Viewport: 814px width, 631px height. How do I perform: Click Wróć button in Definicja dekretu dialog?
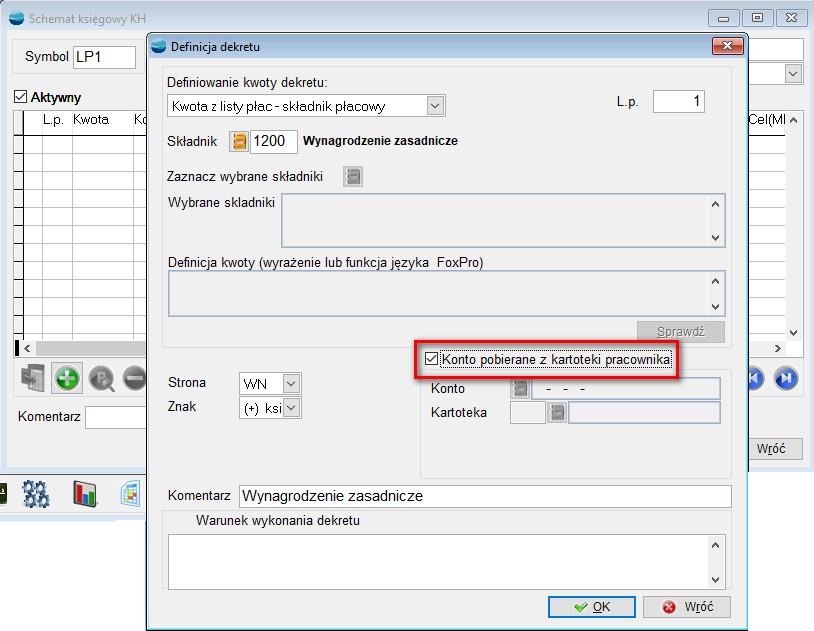[x=687, y=607]
